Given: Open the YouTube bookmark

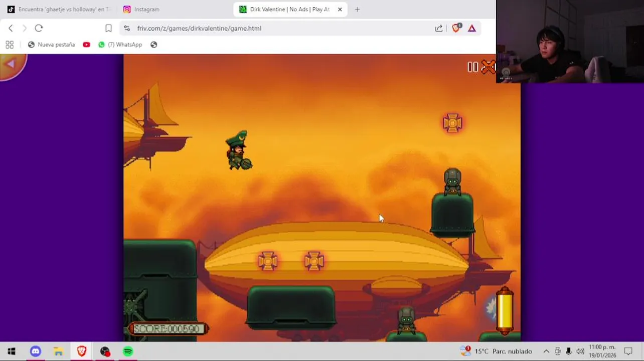Looking at the screenshot, I should 86,45.
